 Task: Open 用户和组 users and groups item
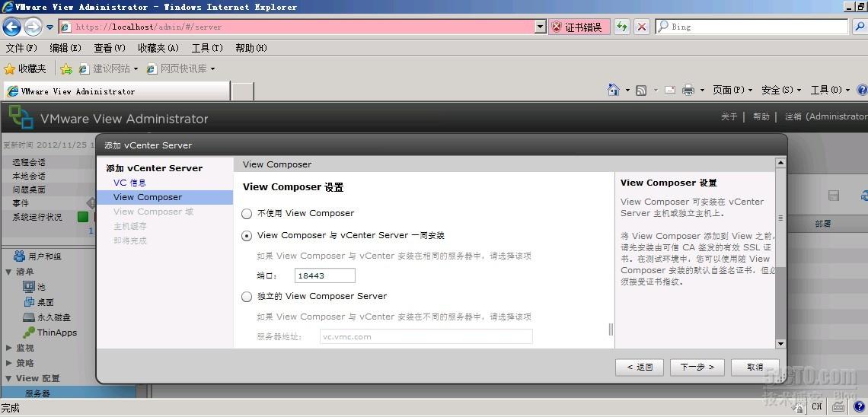(x=37, y=256)
